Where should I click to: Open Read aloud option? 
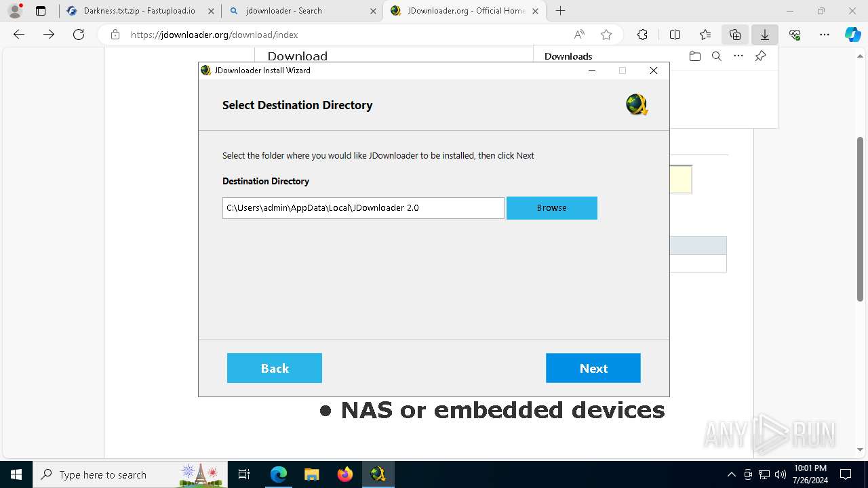(579, 35)
